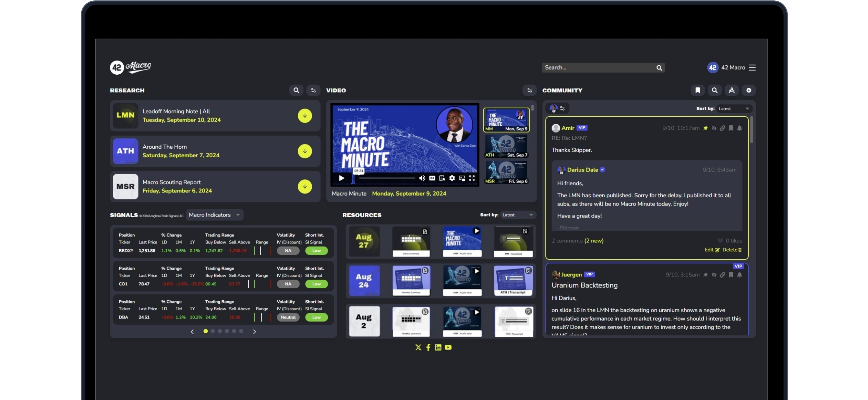
Task: Open Community bookmarks icon
Action: [x=698, y=90]
